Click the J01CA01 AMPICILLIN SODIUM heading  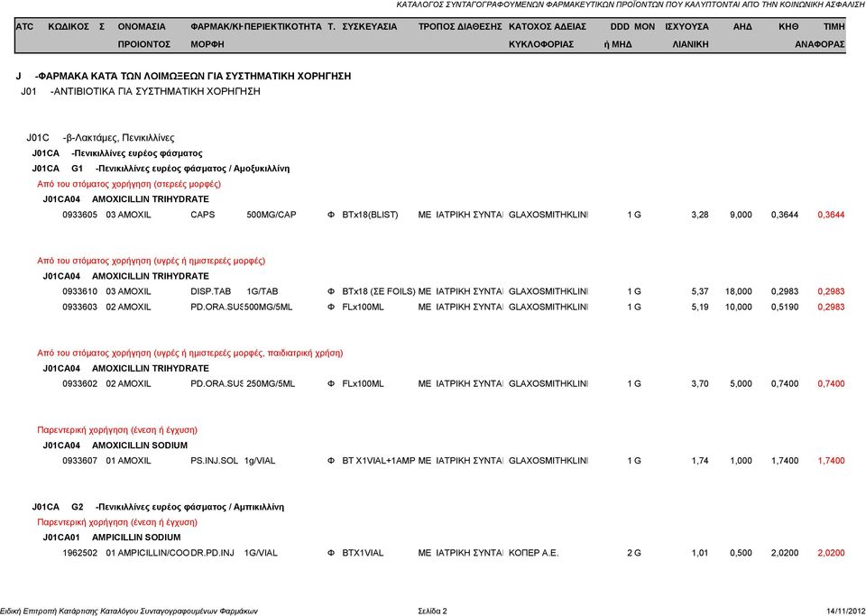(112, 537)
